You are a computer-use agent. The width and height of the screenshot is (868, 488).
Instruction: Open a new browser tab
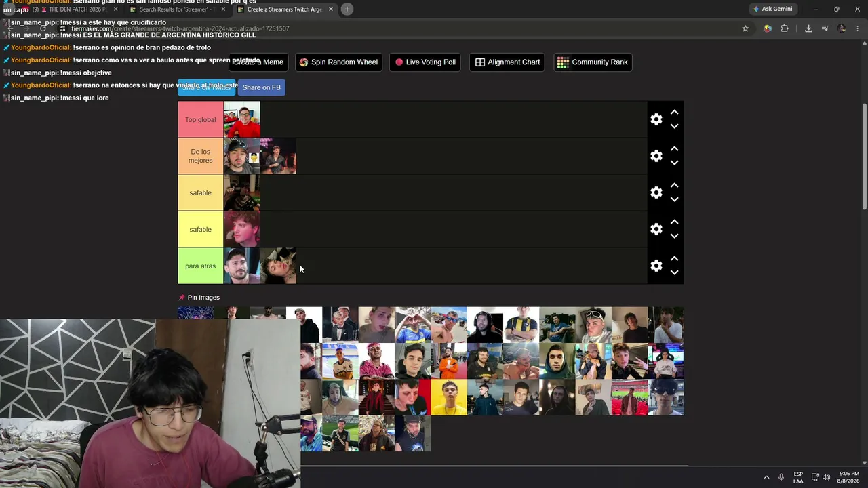pos(347,9)
